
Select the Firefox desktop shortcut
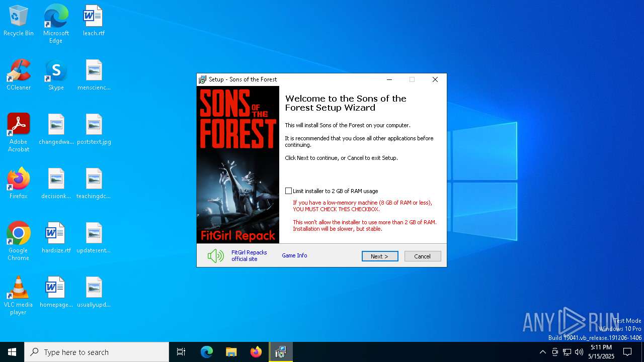tap(19, 184)
